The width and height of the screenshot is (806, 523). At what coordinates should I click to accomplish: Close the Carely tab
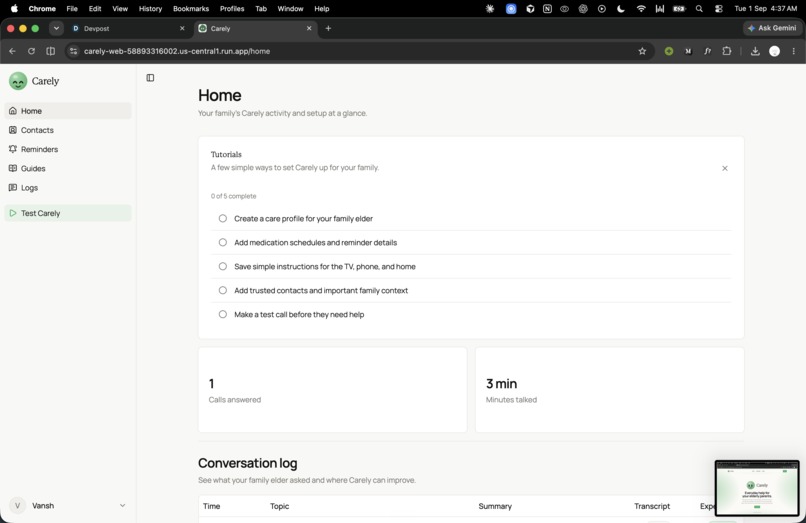[309, 28]
